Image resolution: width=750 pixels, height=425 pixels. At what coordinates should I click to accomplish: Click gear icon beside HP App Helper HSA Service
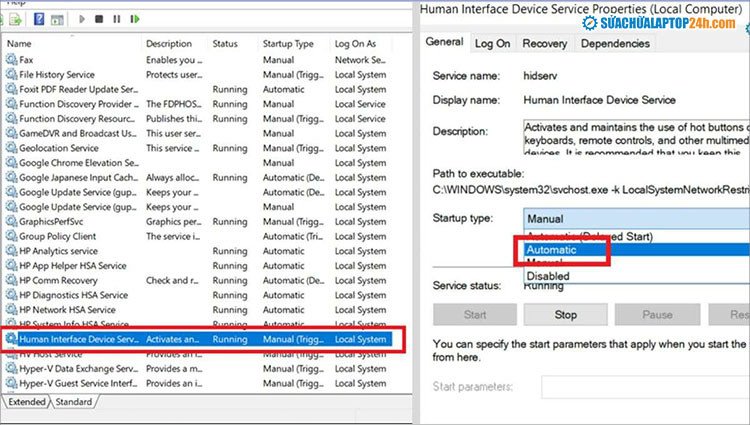(x=11, y=266)
